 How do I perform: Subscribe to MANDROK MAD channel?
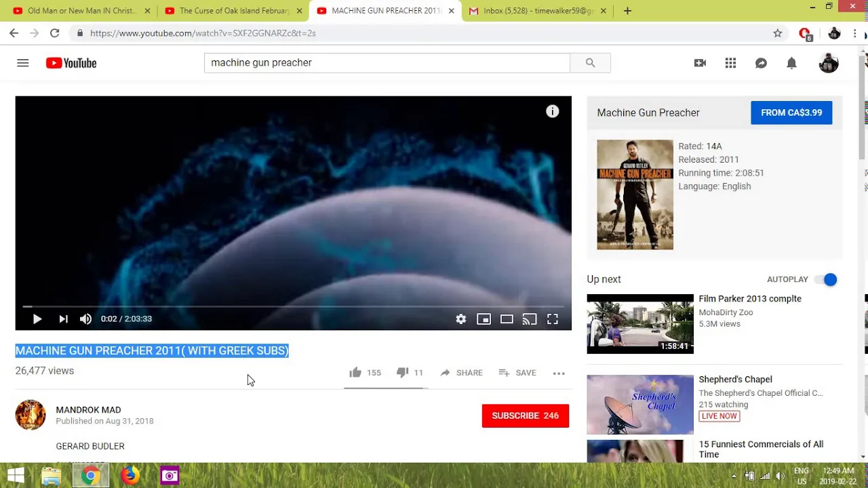point(526,415)
